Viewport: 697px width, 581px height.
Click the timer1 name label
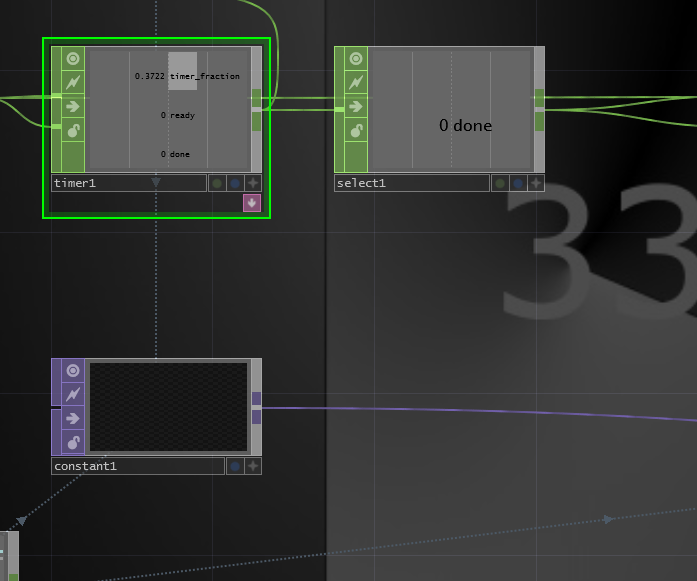pos(128,183)
